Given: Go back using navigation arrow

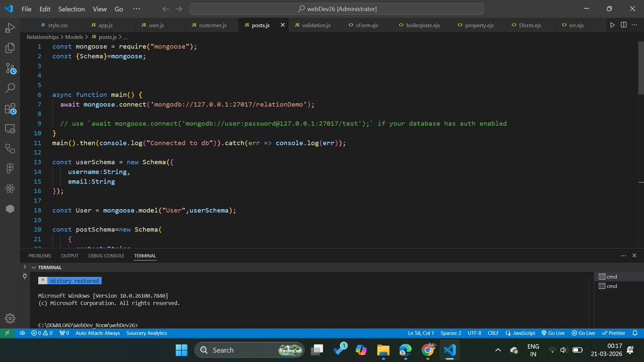Looking at the screenshot, I should (166, 9).
